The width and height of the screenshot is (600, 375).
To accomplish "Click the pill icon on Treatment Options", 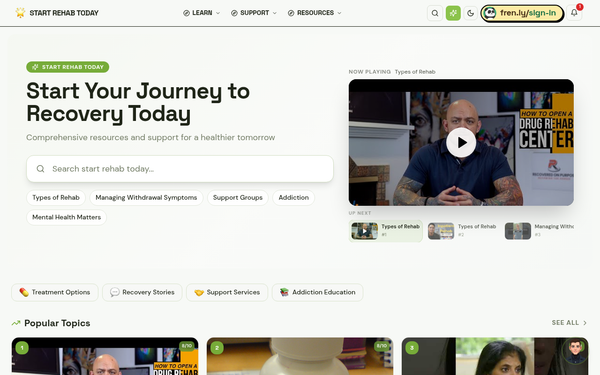I will (24, 292).
